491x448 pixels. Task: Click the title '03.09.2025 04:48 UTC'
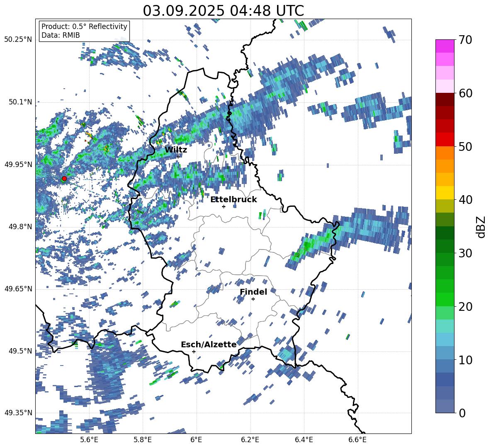[223, 11]
